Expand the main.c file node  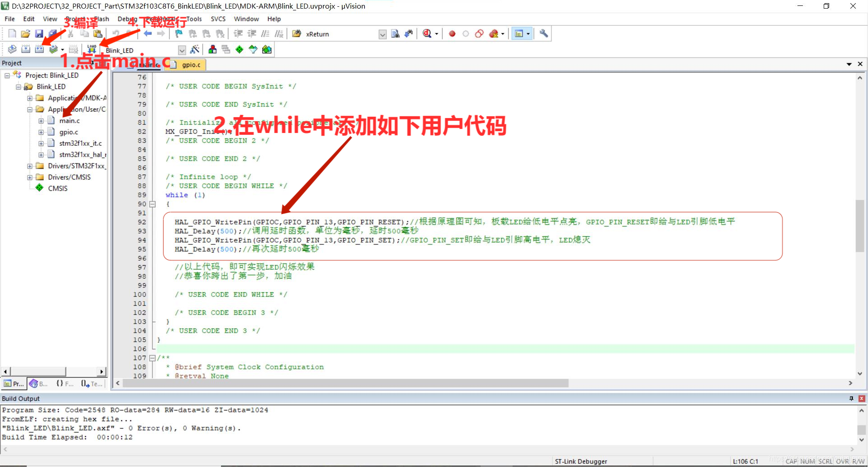[41, 121]
